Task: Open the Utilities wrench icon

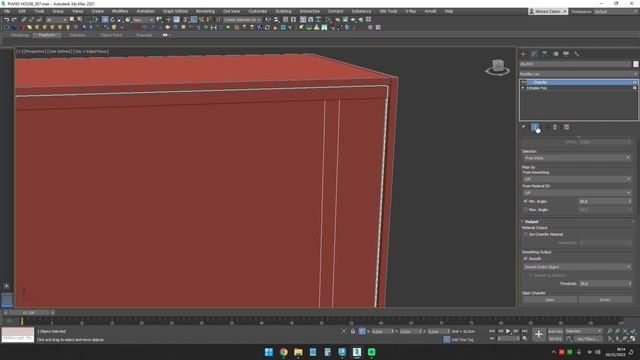Action: point(577,54)
